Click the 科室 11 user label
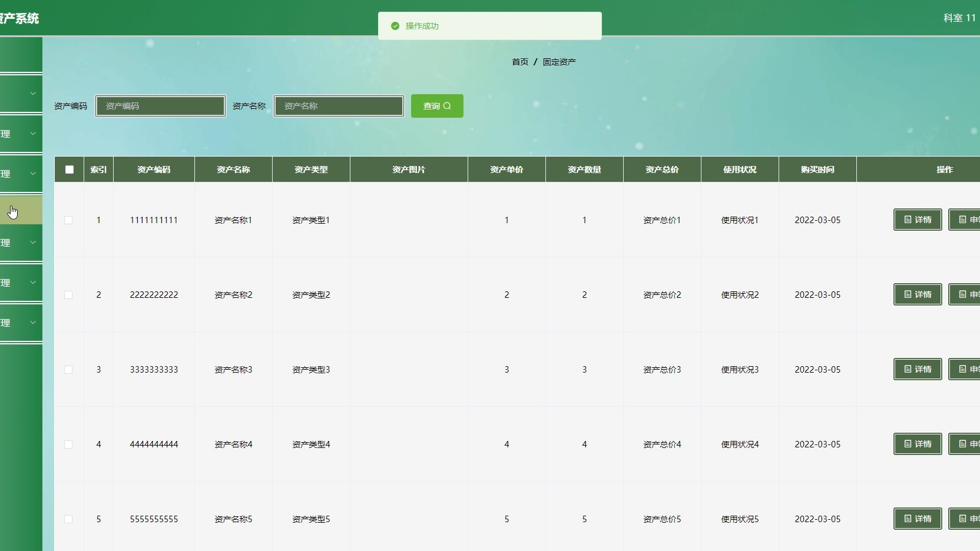 [959, 18]
